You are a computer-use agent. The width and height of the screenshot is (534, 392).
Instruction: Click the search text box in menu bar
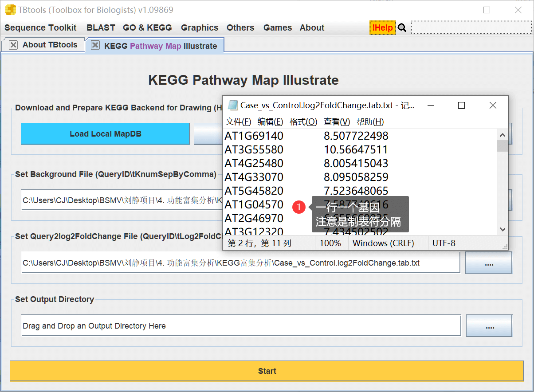coord(471,27)
